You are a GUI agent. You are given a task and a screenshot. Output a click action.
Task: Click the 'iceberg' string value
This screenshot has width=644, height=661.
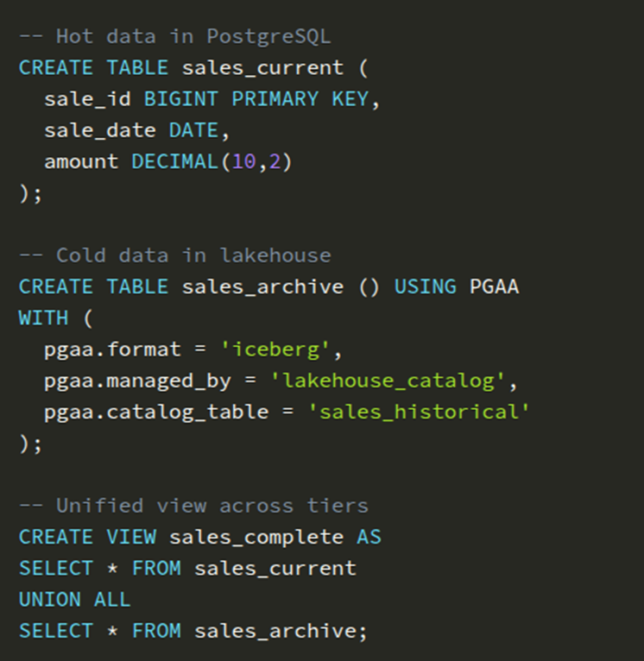tap(281, 349)
